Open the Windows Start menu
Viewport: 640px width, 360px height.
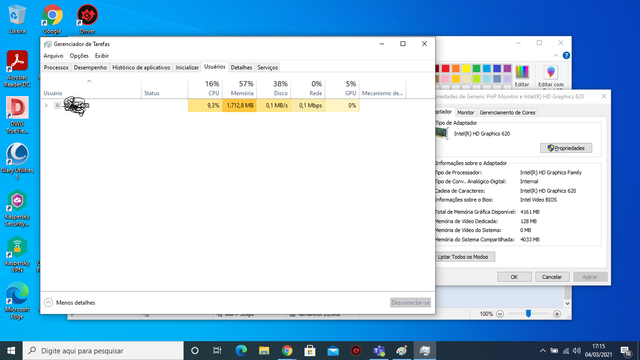(11, 351)
